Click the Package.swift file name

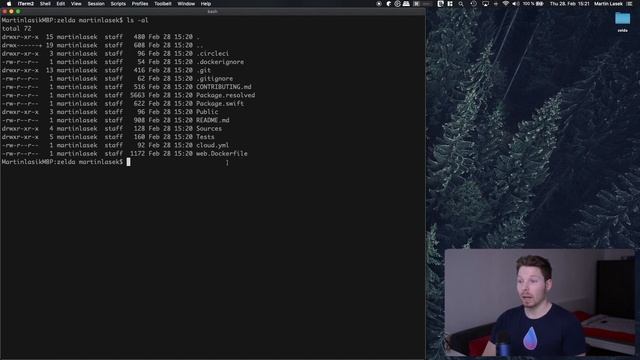(x=220, y=104)
